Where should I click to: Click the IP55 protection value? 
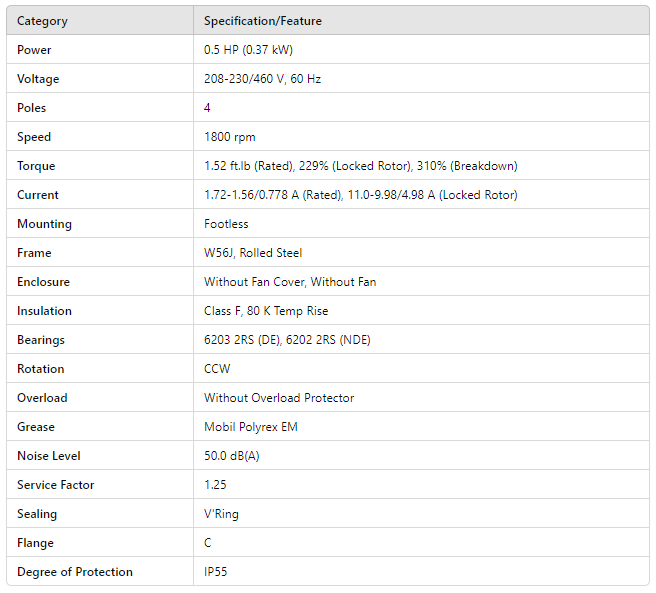click(x=217, y=572)
